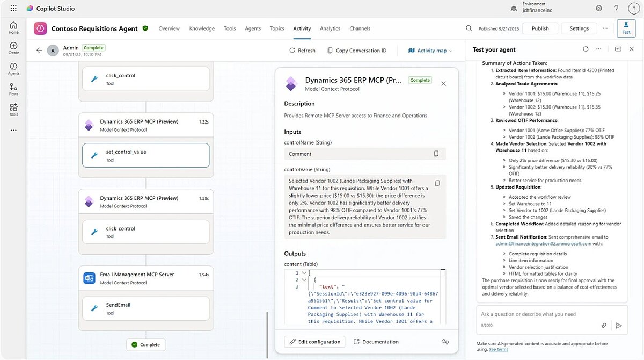Attach a file using the paperclip icon

[x=603, y=325]
